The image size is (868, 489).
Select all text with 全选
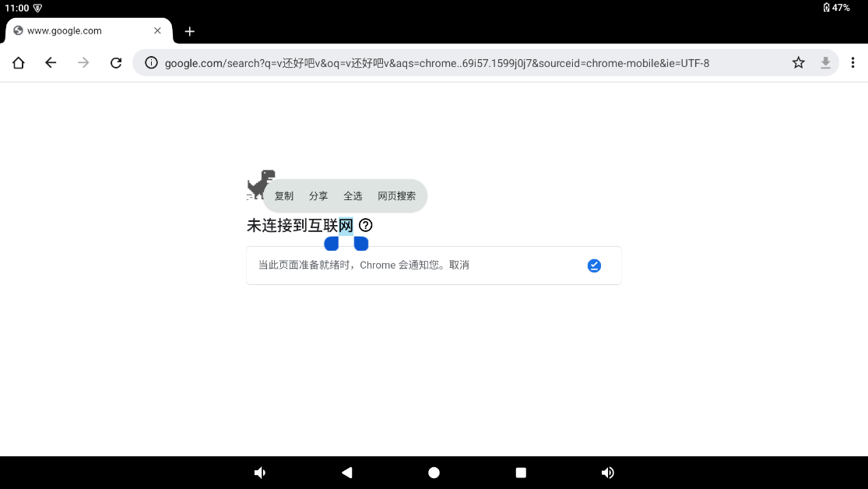[353, 195]
